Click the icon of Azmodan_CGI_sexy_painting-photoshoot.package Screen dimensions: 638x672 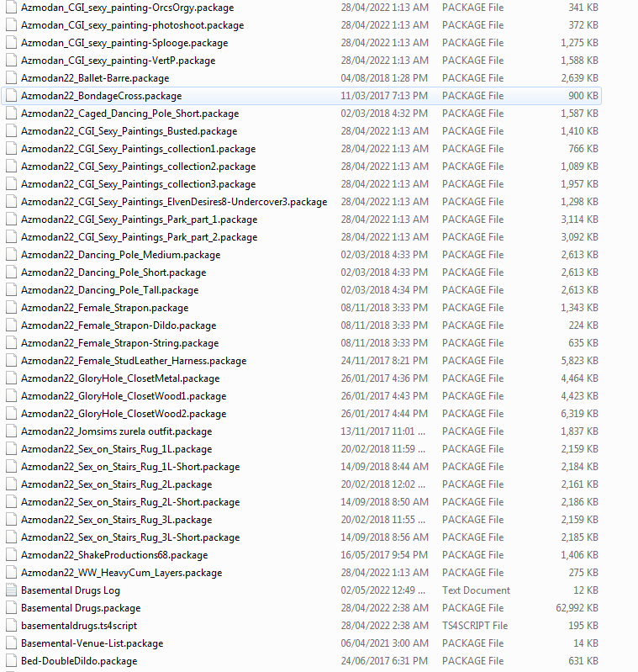[12, 25]
